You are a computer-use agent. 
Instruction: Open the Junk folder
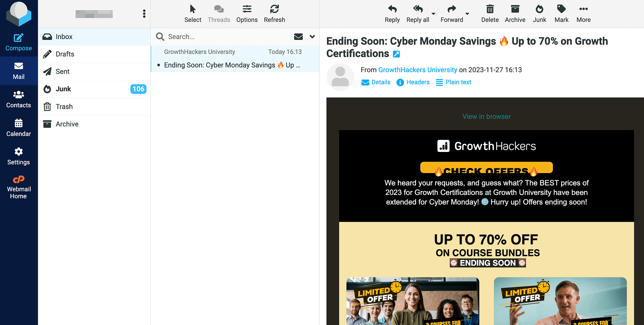pos(63,89)
